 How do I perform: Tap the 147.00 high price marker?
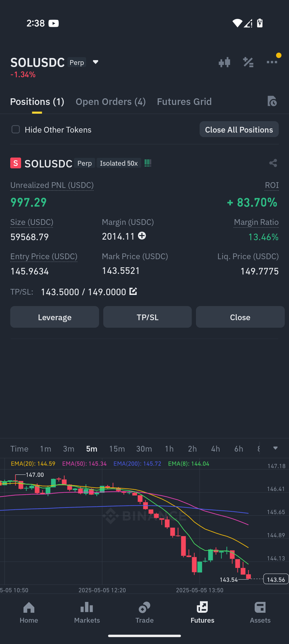pos(35,475)
